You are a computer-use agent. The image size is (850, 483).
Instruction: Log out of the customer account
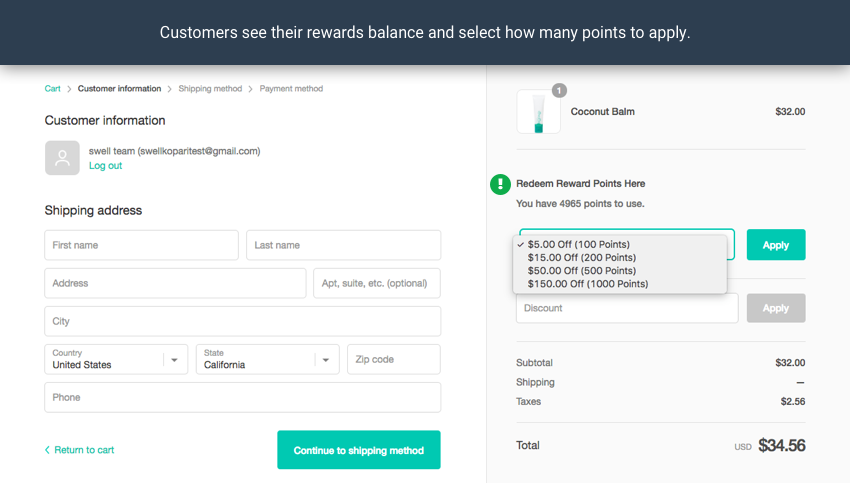[x=105, y=166]
